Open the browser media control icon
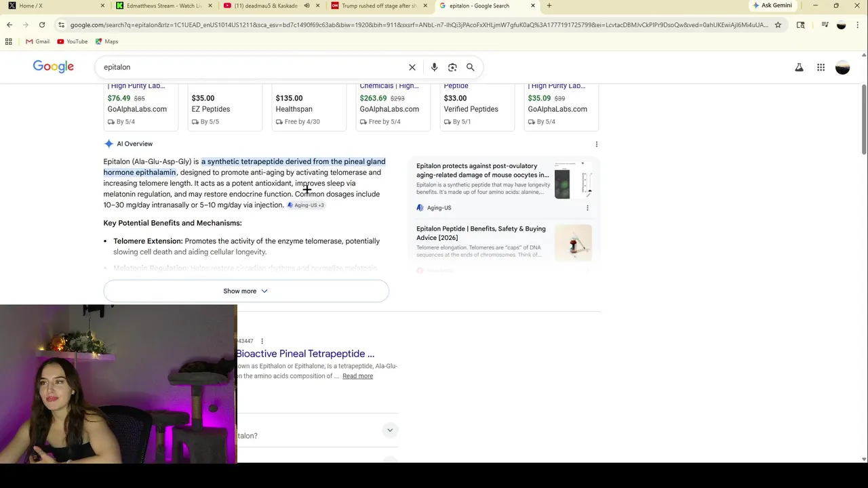Screen dimensions: 868x488 click(825, 25)
